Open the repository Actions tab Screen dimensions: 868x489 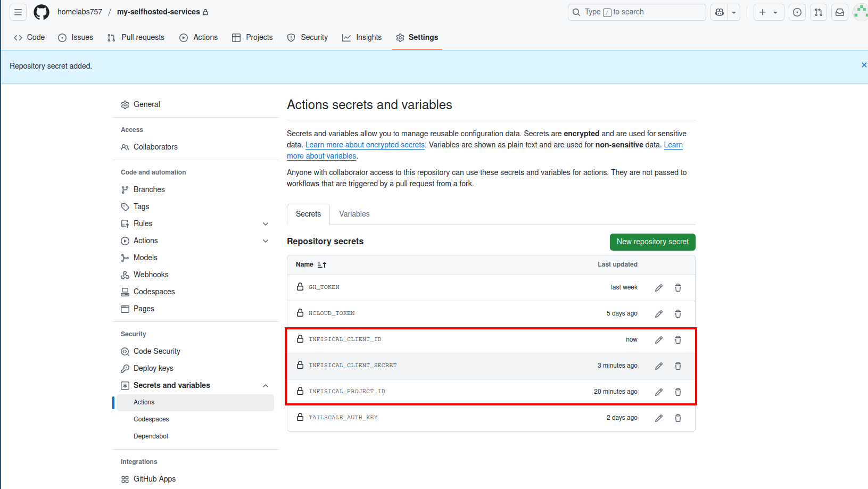coord(199,37)
